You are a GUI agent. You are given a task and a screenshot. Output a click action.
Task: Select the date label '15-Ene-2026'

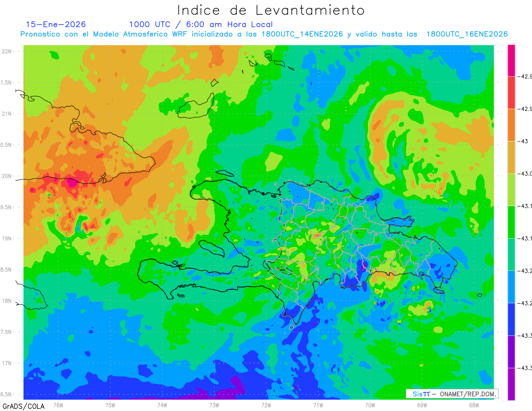56,24
